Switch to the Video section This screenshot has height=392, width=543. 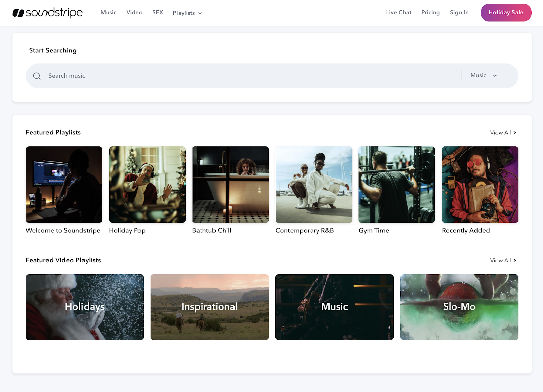(134, 12)
